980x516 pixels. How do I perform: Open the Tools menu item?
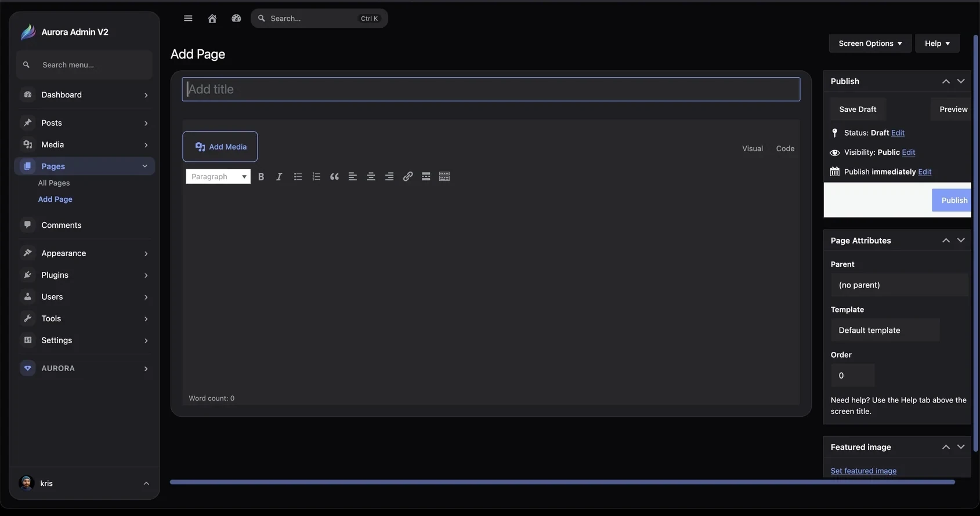(x=85, y=318)
